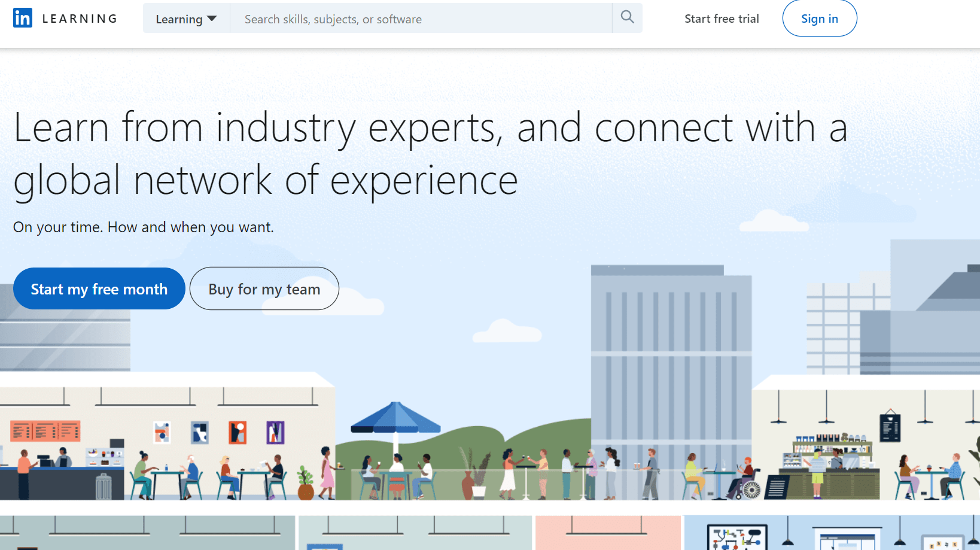Expand the arrow next to "Learning"
The width and height of the screenshot is (980, 550).
pyautogui.click(x=213, y=19)
